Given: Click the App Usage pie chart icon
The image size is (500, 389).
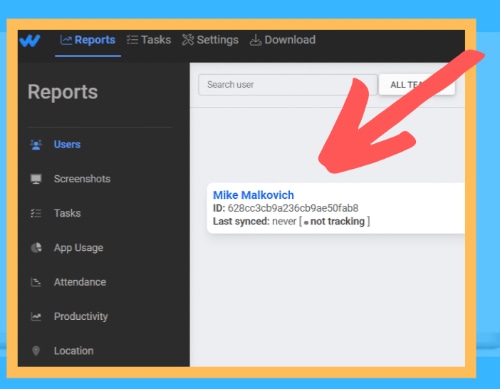Looking at the screenshot, I should 36,248.
